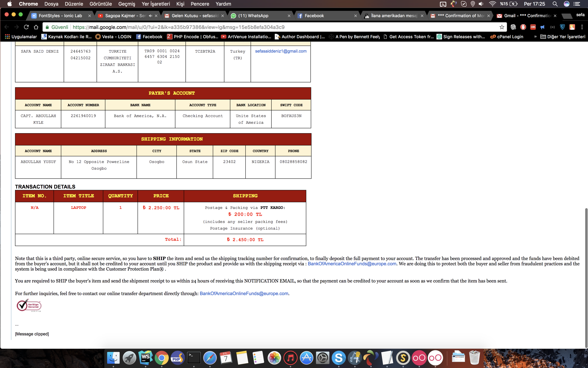
Task: Open Skype from the Dock
Action: [x=339, y=358]
